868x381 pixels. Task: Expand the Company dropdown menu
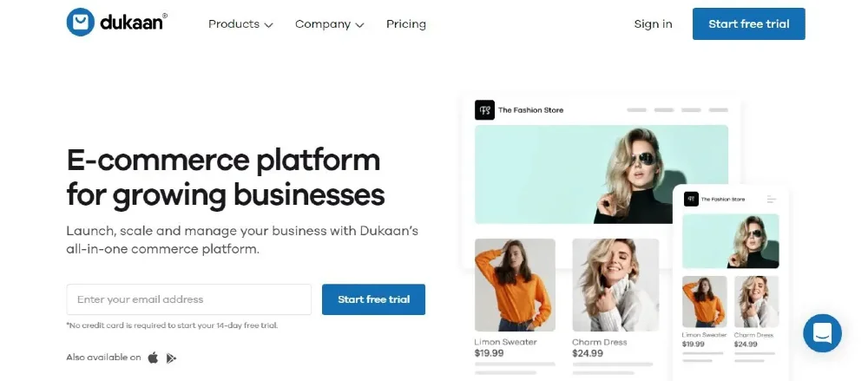point(329,24)
